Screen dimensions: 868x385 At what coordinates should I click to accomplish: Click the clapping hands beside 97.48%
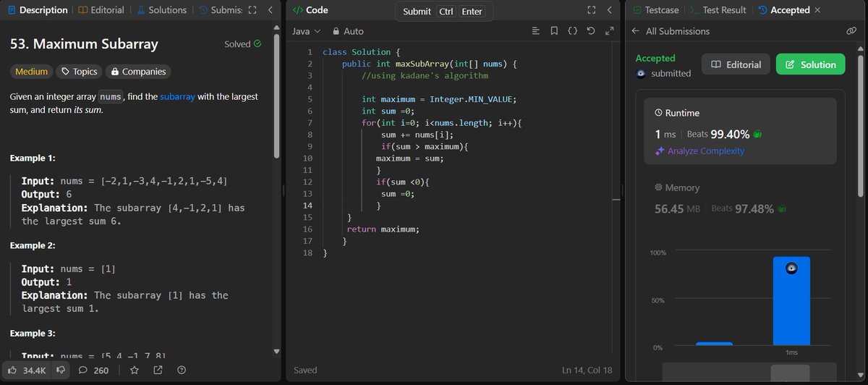pyautogui.click(x=783, y=208)
